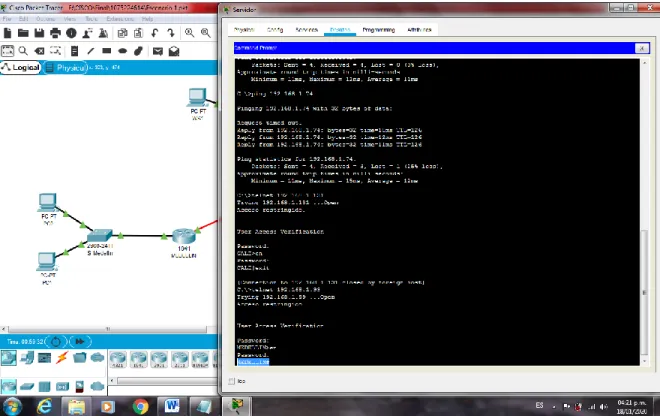Add a Simple PDU with the envelope icon
The image size is (660, 416).
coord(158,51)
